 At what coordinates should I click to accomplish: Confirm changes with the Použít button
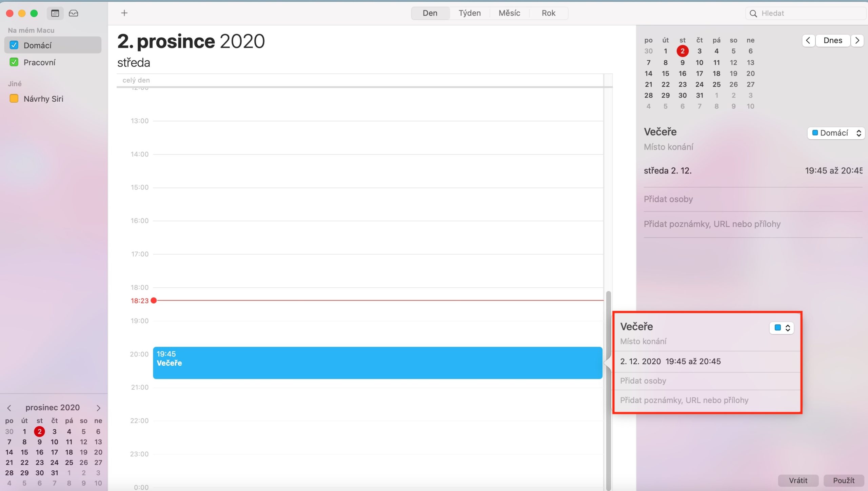[x=843, y=480]
